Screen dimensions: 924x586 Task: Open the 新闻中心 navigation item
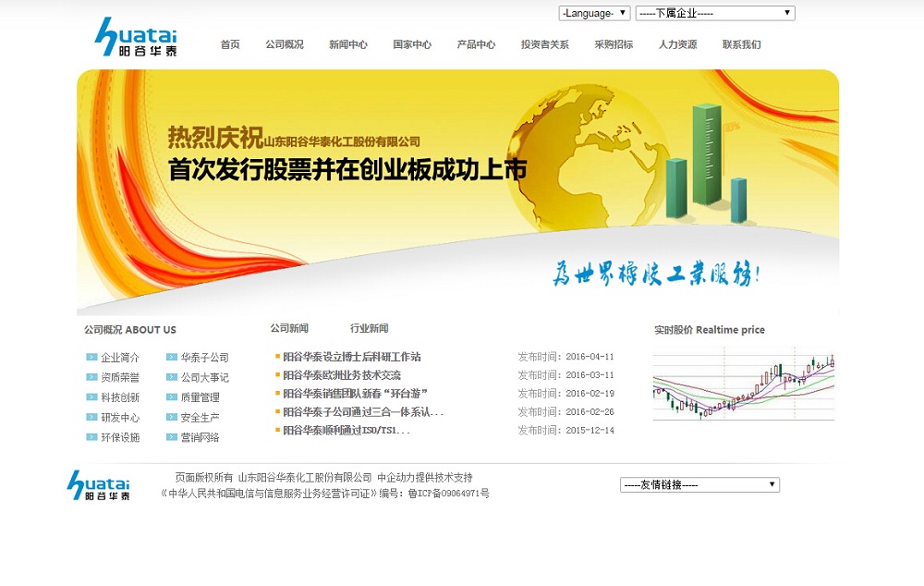pos(348,44)
